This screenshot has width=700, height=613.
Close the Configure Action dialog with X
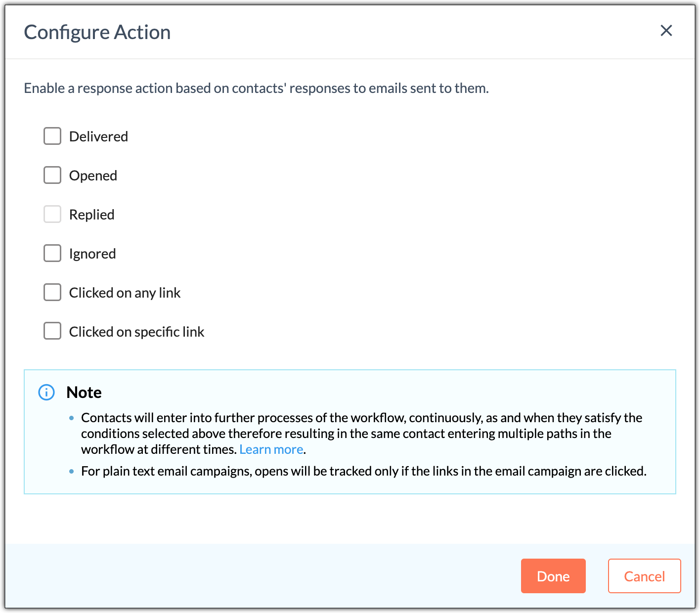click(x=666, y=31)
